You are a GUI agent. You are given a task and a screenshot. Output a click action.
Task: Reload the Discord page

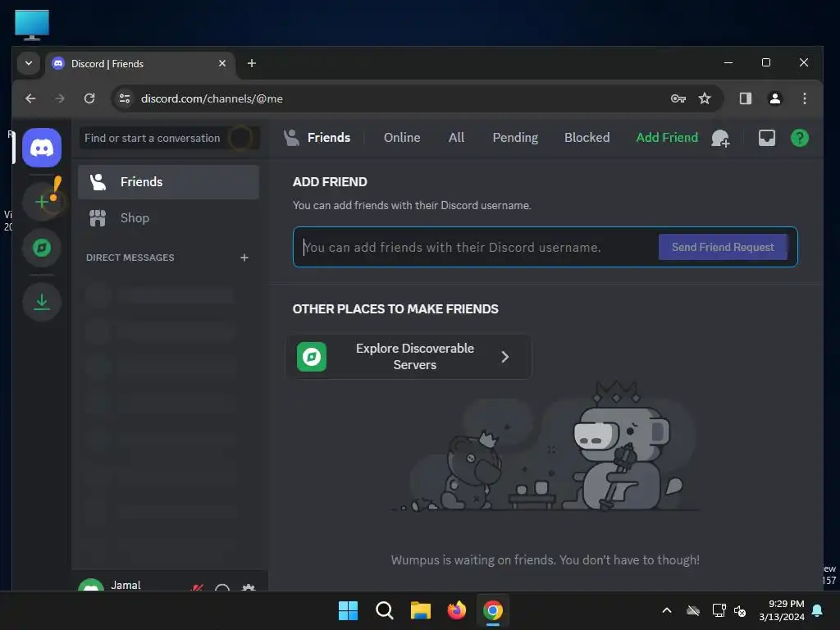89,98
